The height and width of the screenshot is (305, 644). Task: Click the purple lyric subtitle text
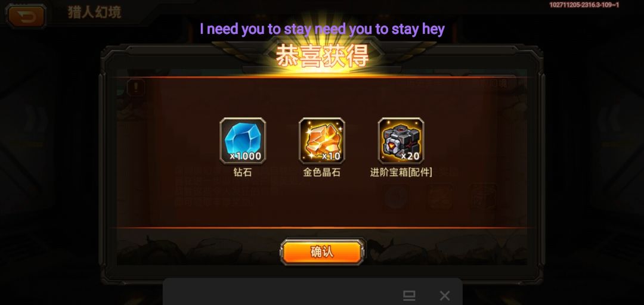[x=322, y=29]
